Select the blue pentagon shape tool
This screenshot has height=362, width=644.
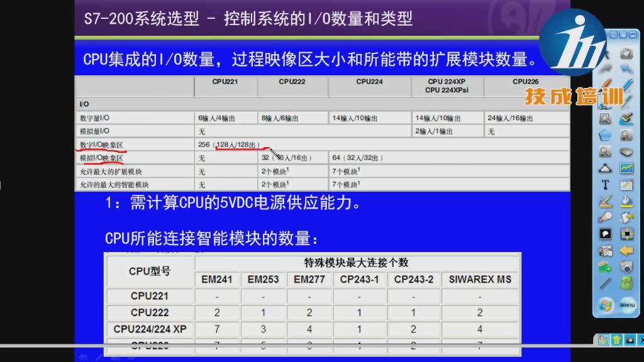coord(606,135)
